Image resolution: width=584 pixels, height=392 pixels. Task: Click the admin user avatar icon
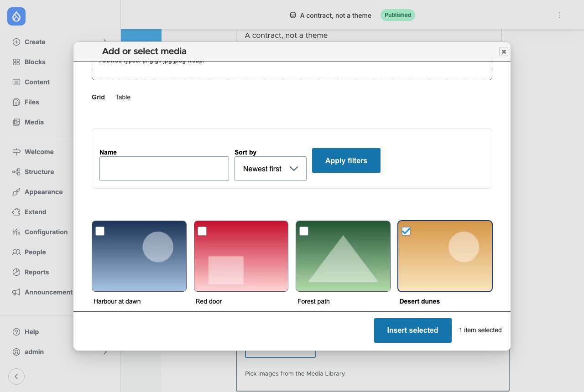[x=16, y=352]
